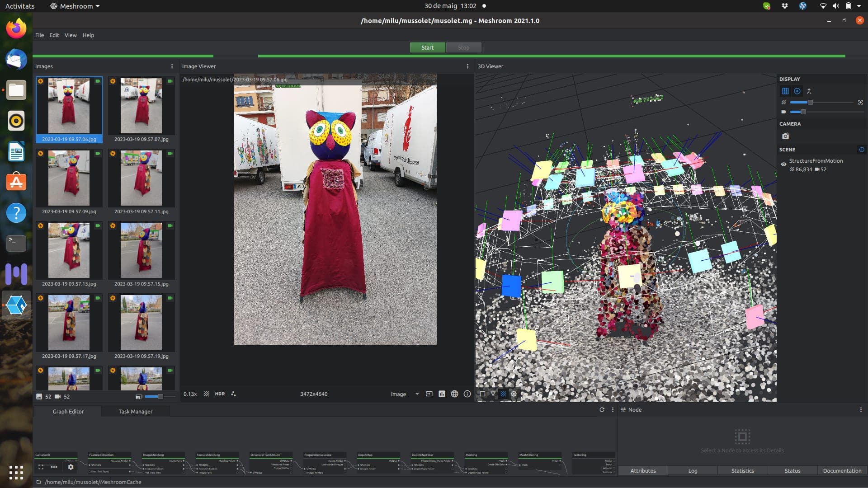Open the View menu
This screenshot has width=868, height=488.
pos(71,35)
